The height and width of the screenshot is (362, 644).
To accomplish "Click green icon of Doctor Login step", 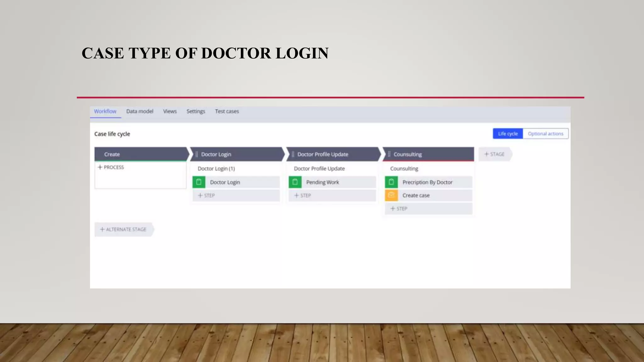I will tap(199, 182).
